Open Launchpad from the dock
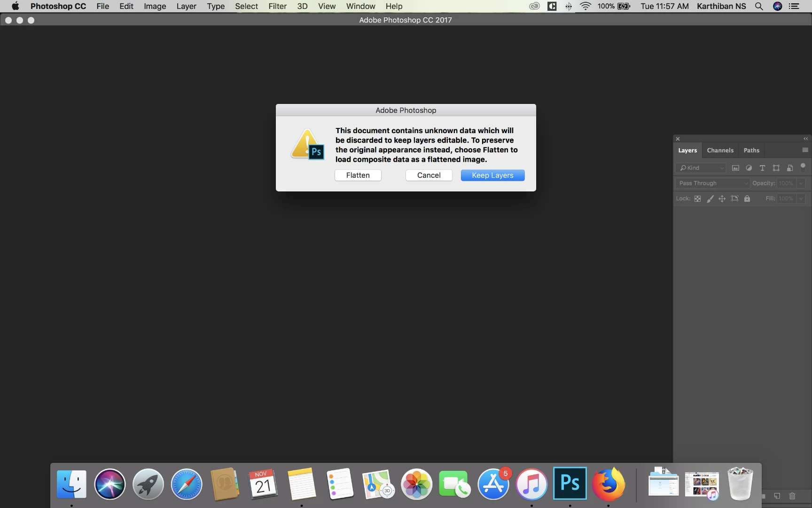 pos(148,484)
